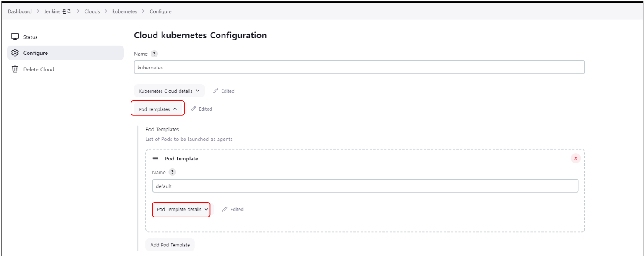Click the Configure breadcrumb item
This screenshot has width=644, height=257.
[160, 11]
